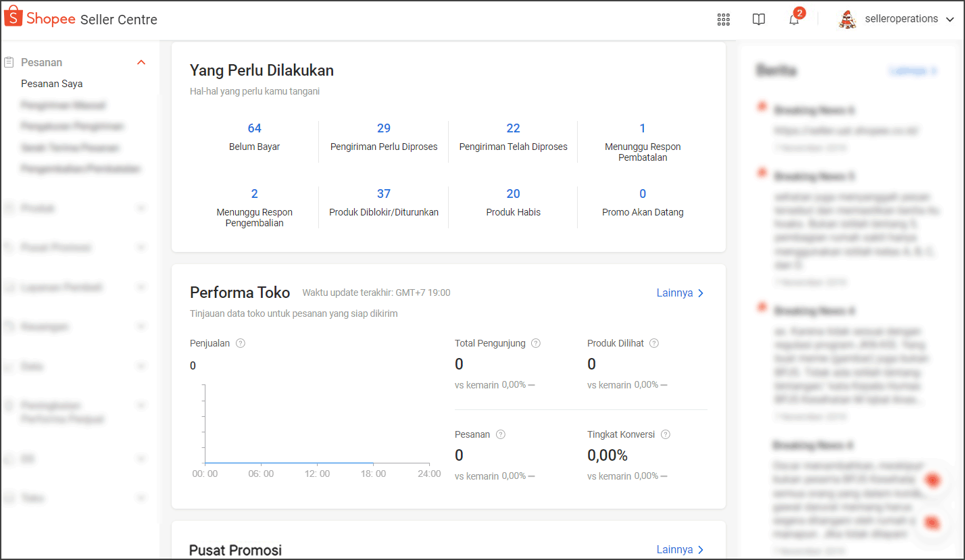Click the help icon beside Penjualan

(241, 343)
